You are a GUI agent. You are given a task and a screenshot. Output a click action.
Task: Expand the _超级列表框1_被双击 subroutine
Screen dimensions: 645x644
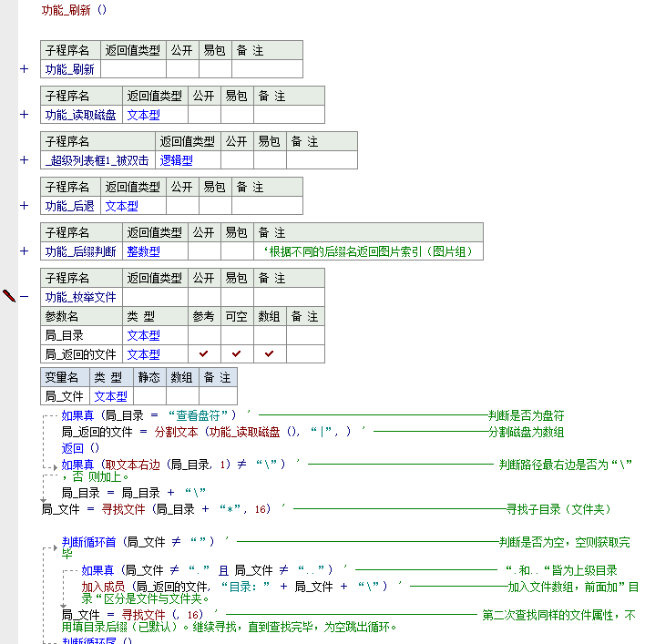click(25, 160)
